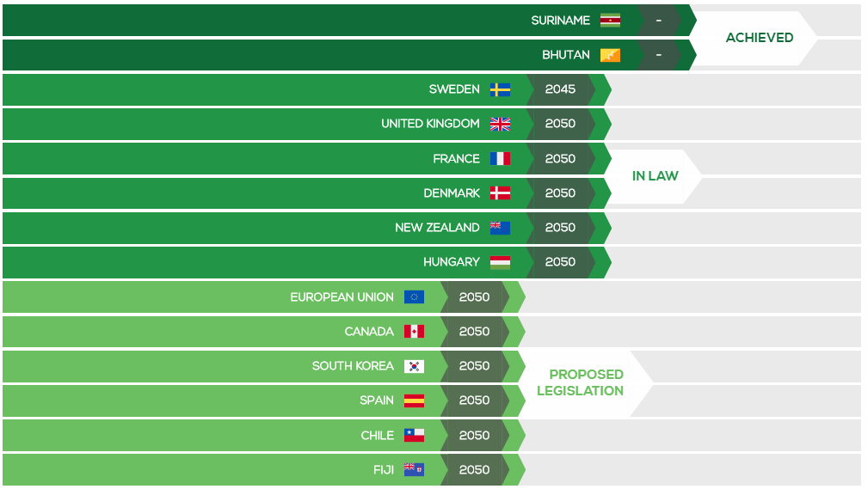Click the Sweden flag icon
The width and height of the screenshot is (868, 489).
point(500,89)
